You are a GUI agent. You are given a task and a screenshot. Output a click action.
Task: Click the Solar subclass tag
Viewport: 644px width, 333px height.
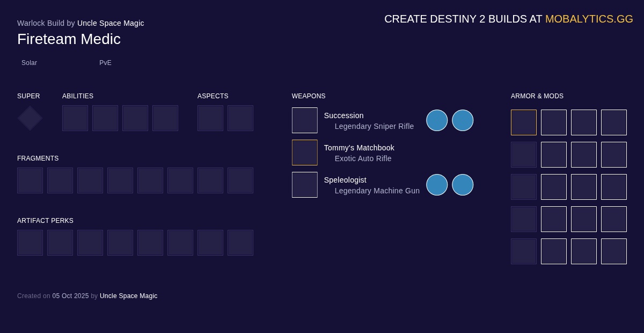pyautogui.click(x=29, y=63)
